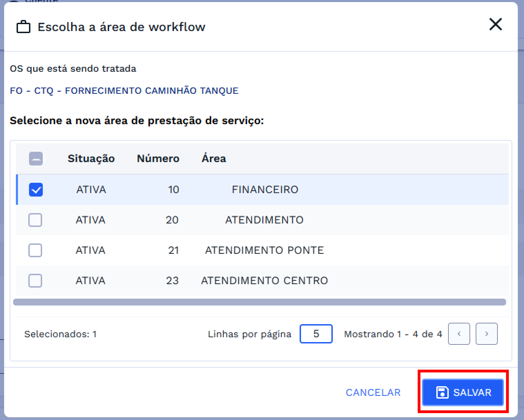The image size is (524, 420).
Task: Go to previous page of results
Action: pyautogui.click(x=459, y=334)
